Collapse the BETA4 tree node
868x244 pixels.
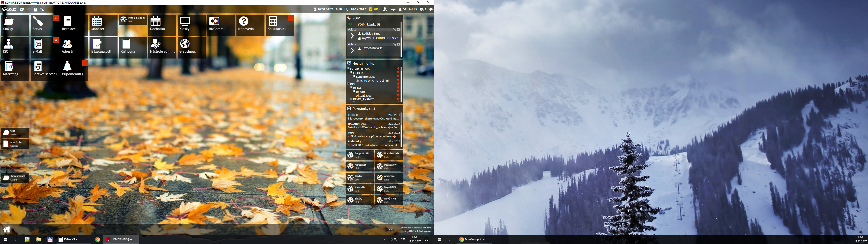coord(351,88)
